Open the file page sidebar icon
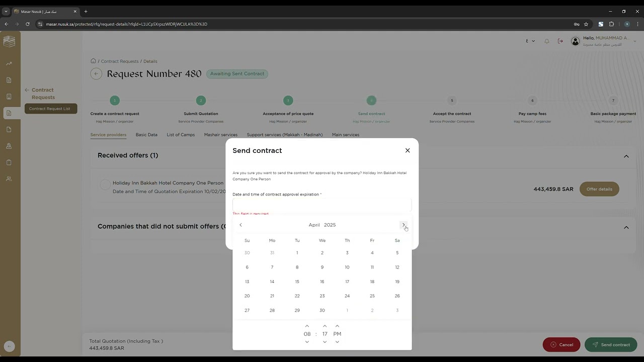Image resolution: width=644 pixels, height=362 pixels. pos(9,130)
